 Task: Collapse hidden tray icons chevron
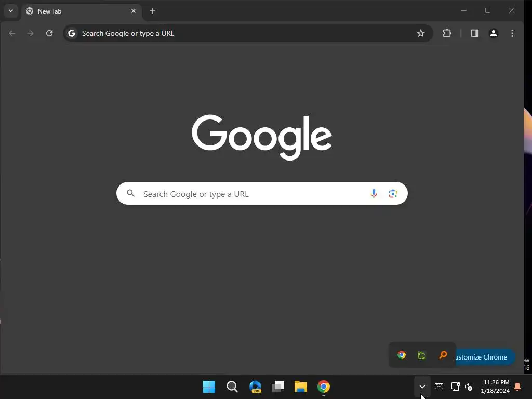point(422,387)
